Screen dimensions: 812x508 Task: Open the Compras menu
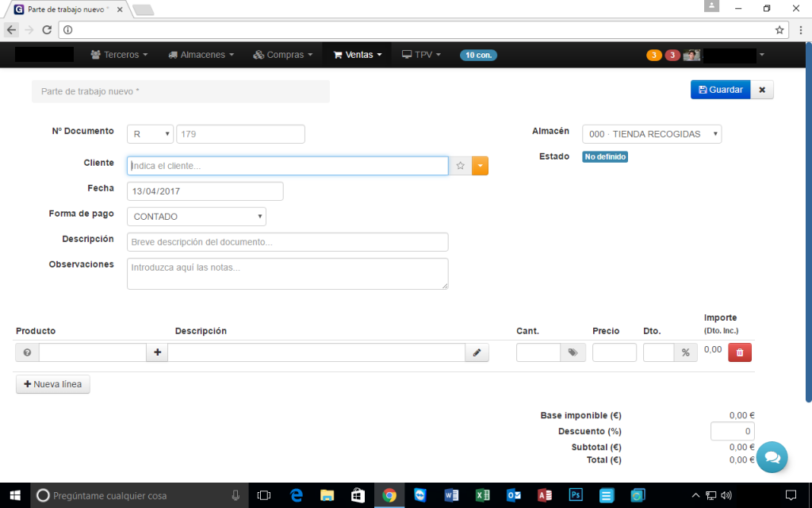click(283, 55)
